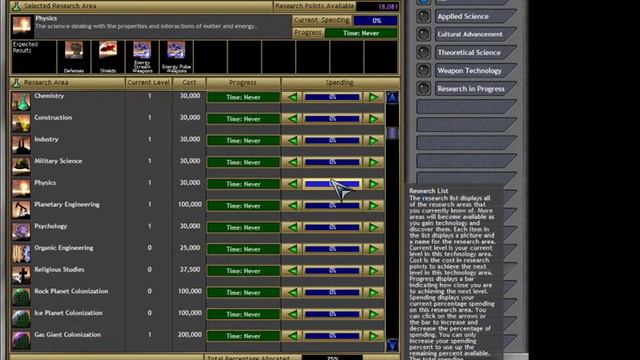Click the Psychology brain icon
Viewport: 640px width, 360px height.
point(21,231)
